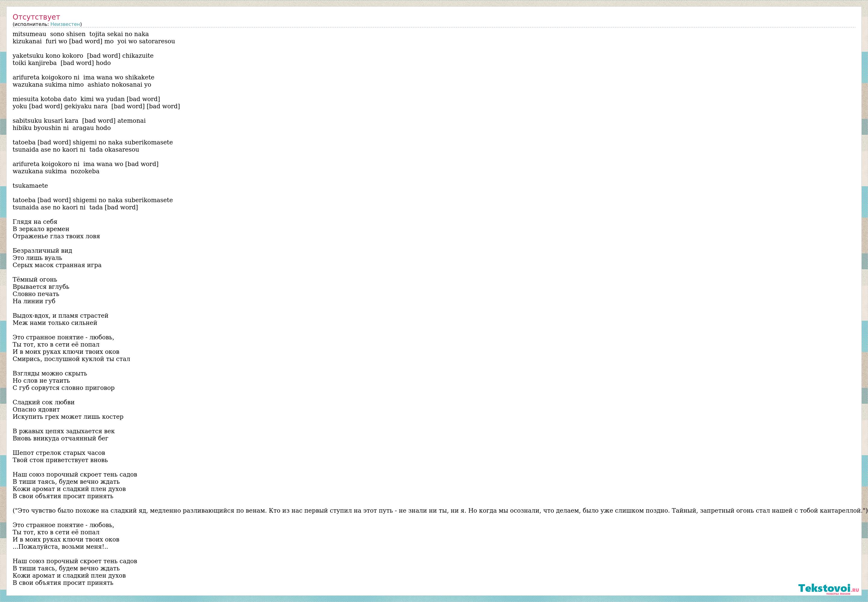Click the line "Твой стон приветствует вновь"
The height and width of the screenshot is (602, 868).
click(x=60, y=461)
